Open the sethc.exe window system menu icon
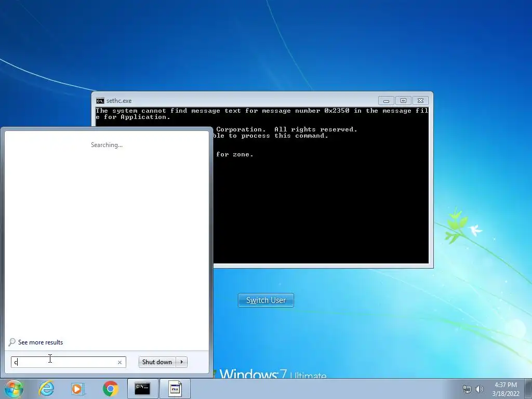The height and width of the screenshot is (399, 532). [x=100, y=101]
